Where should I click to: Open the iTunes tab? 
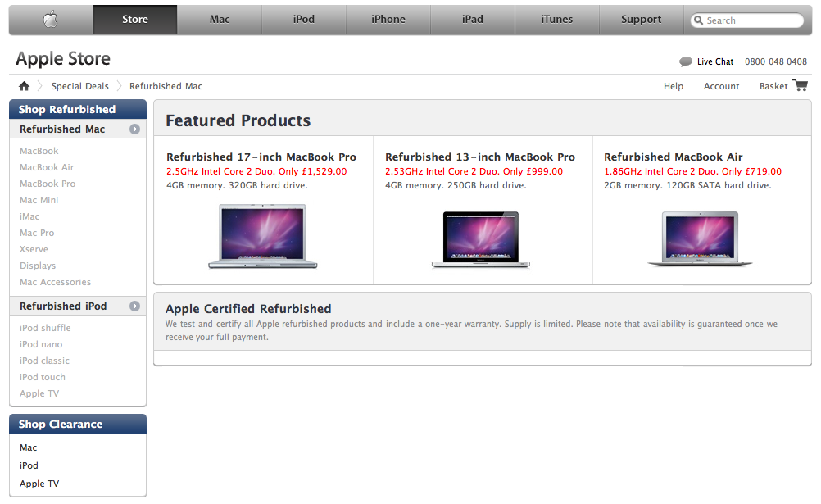click(x=556, y=20)
